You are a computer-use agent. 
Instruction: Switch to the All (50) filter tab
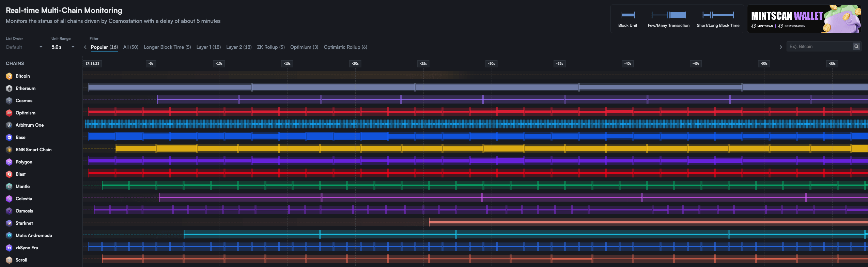point(131,47)
